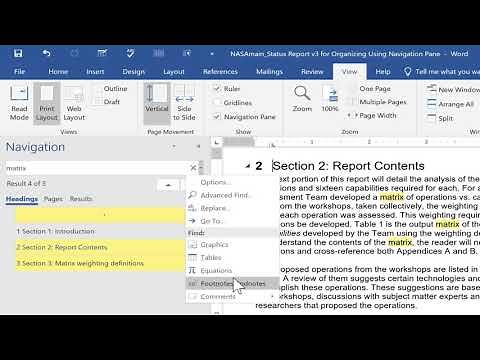480x360 pixels.
Task: Choose One Page zoom
Action: point(369,89)
